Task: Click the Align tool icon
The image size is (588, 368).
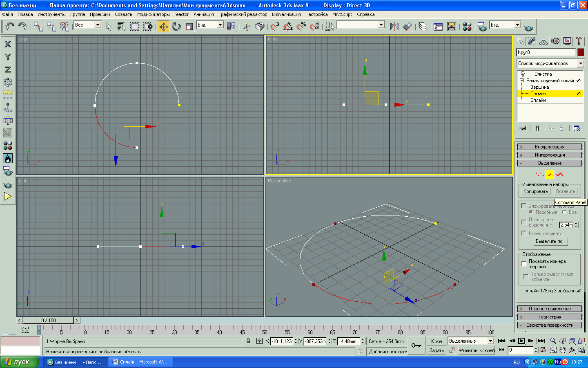Action: click(408, 27)
